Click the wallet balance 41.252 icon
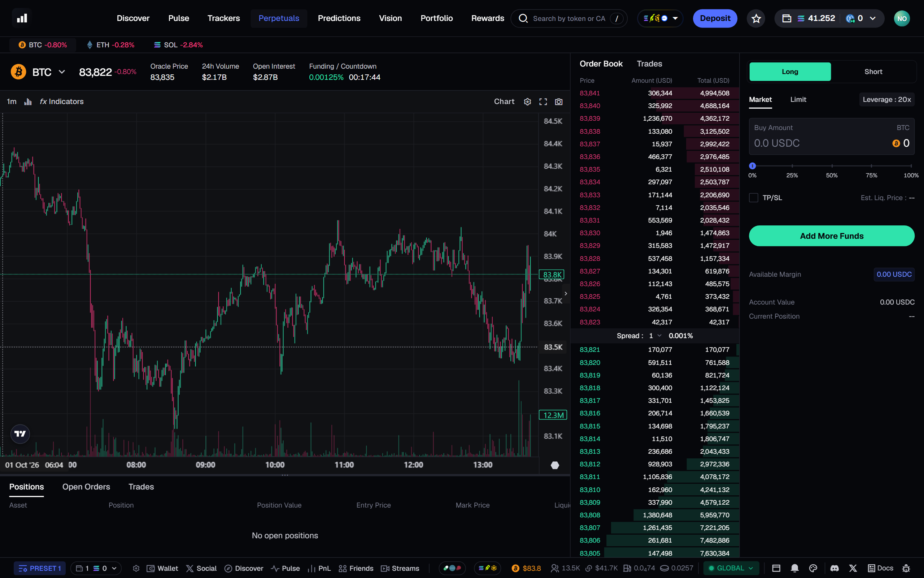This screenshot has width=924, height=578. [786, 18]
